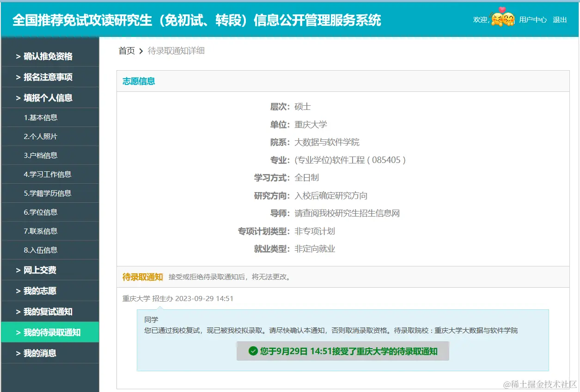Open 2.个人照片 submenu item
Image resolution: width=580 pixels, height=392 pixels.
pyautogui.click(x=50, y=137)
